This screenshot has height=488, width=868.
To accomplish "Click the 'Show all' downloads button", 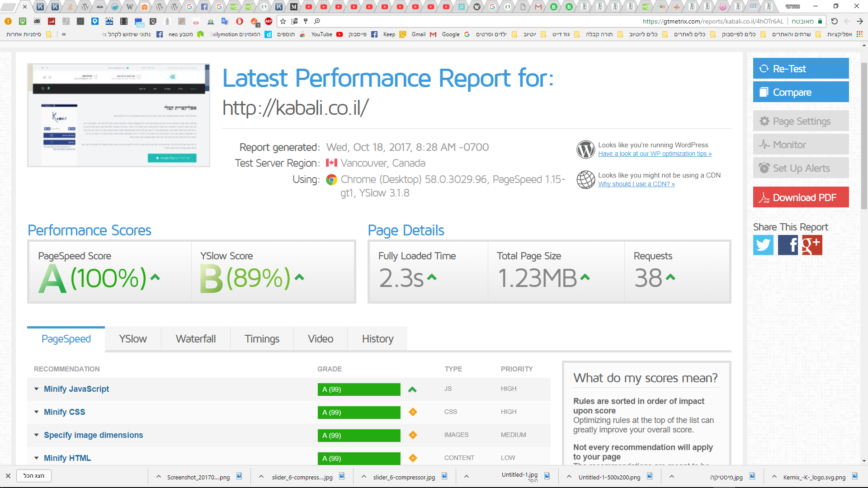I will 34,476.
